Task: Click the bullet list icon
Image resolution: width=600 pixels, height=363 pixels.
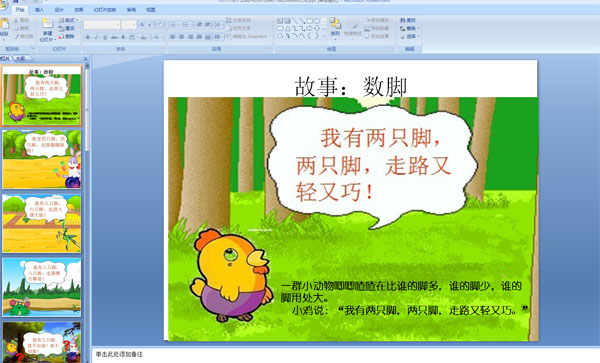Action: tap(173, 24)
